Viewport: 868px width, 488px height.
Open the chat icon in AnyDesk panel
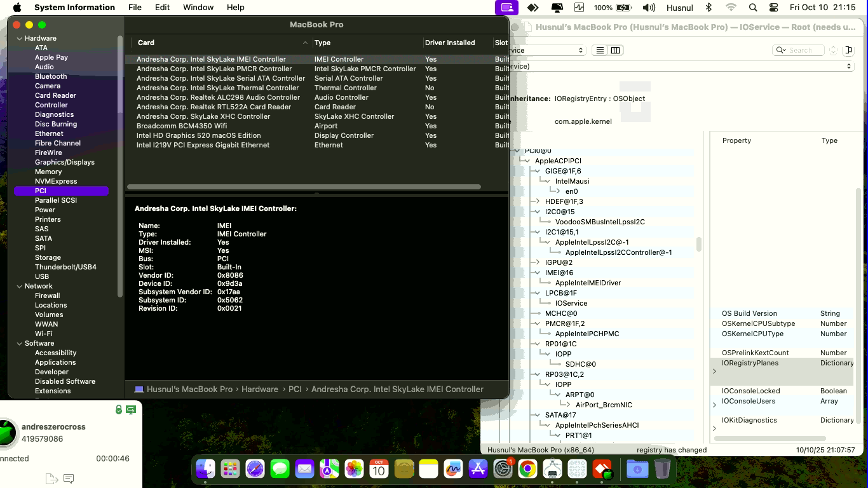[x=69, y=478]
